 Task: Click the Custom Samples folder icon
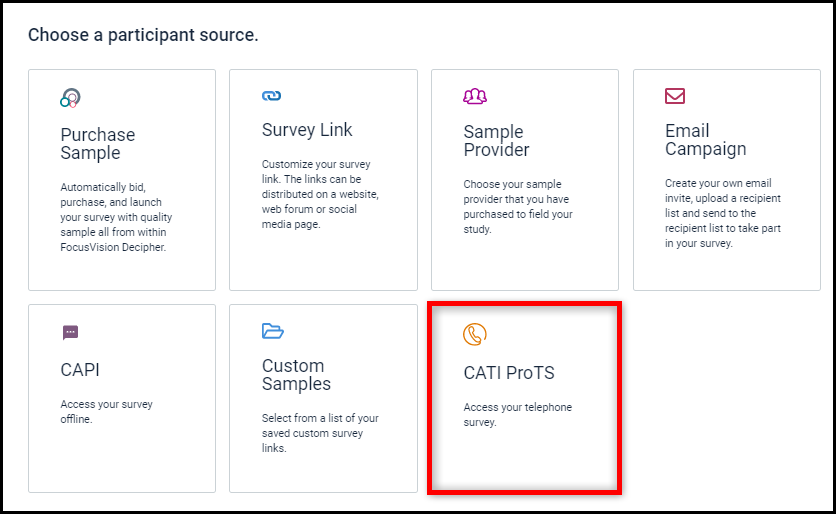coord(272,331)
